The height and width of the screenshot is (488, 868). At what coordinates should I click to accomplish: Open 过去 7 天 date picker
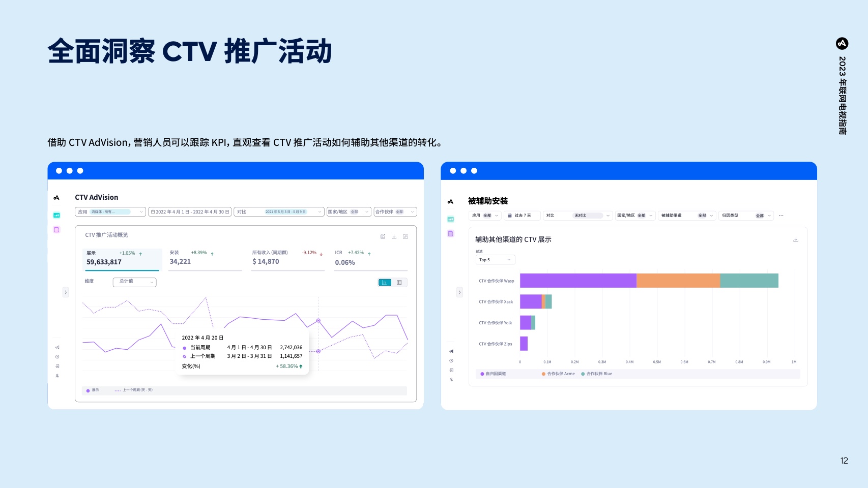click(x=522, y=216)
